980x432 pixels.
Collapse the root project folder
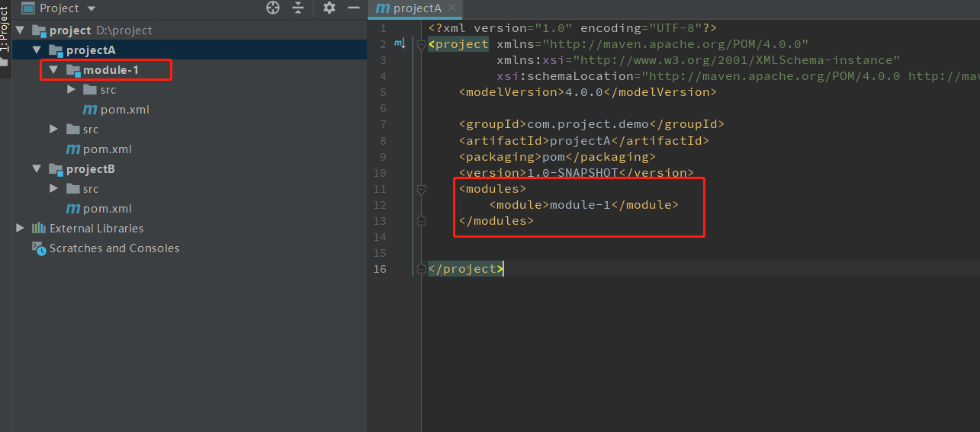point(20,30)
